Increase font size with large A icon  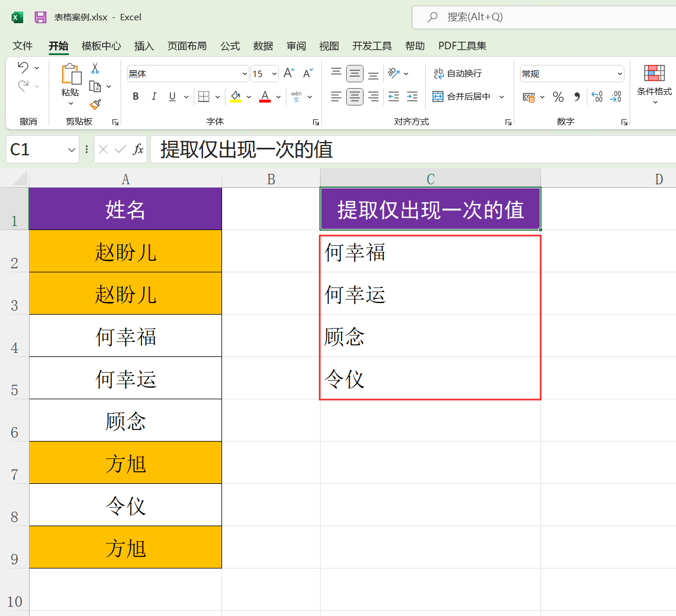click(x=289, y=73)
